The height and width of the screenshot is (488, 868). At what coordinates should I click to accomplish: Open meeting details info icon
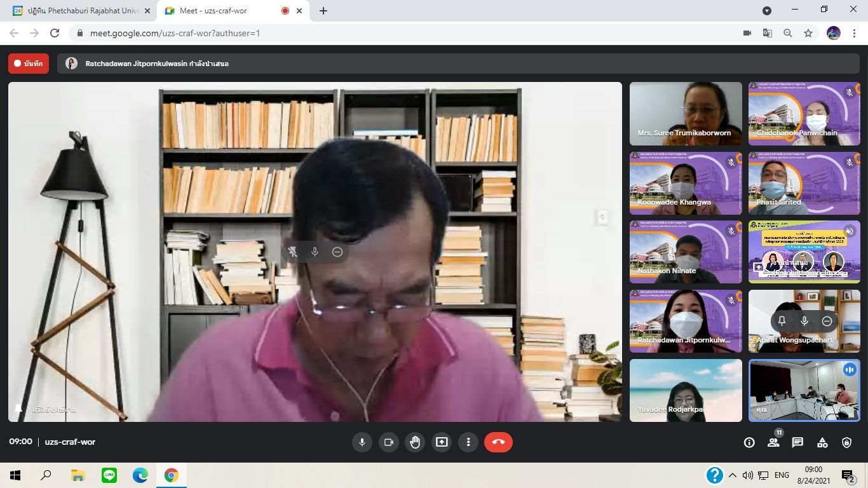(x=749, y=443)
